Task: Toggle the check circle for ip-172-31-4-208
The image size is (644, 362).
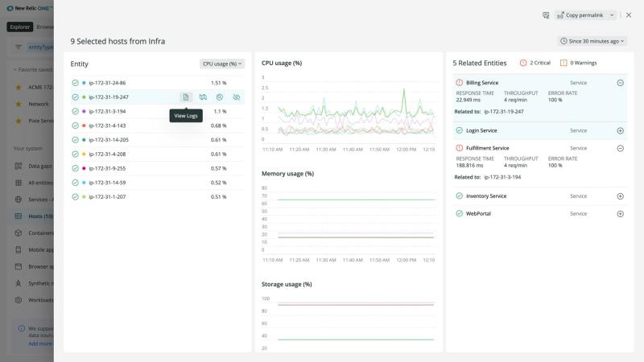Action: (x=75, y=154)
